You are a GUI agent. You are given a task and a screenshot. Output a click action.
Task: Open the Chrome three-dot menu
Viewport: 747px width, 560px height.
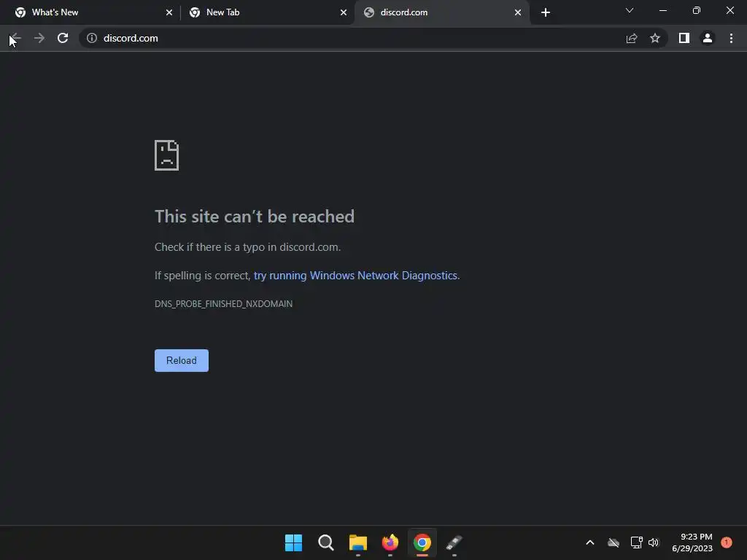click(x=731, y=38)
